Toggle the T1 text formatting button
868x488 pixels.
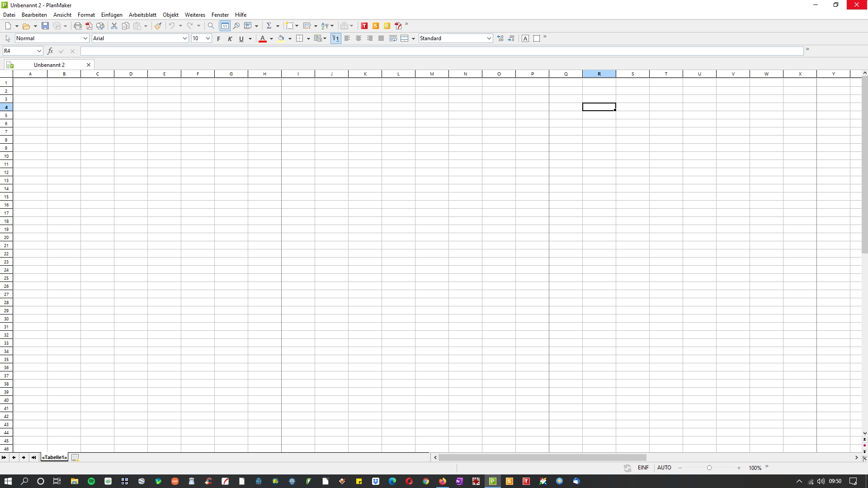tap(335, 38)
